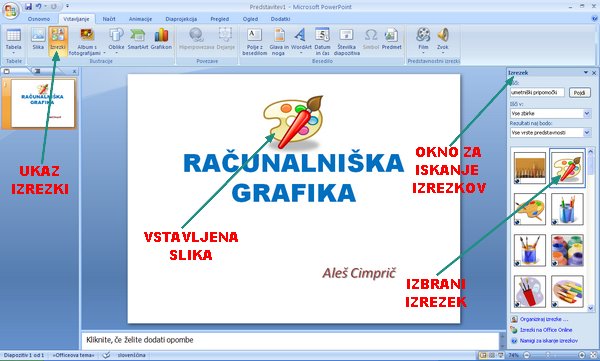Click the clip results scrollbar

[591, 229]
